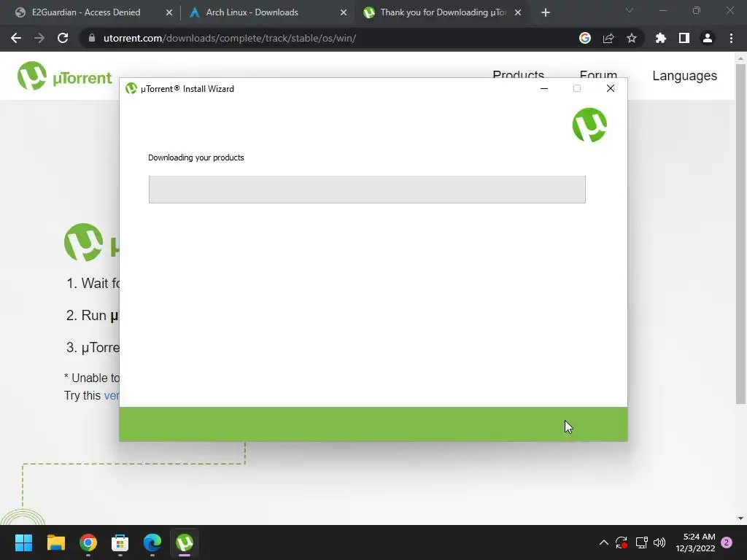Close the µTorrent download tab
The width and height of the screenshot is (747, 560).
519,12
